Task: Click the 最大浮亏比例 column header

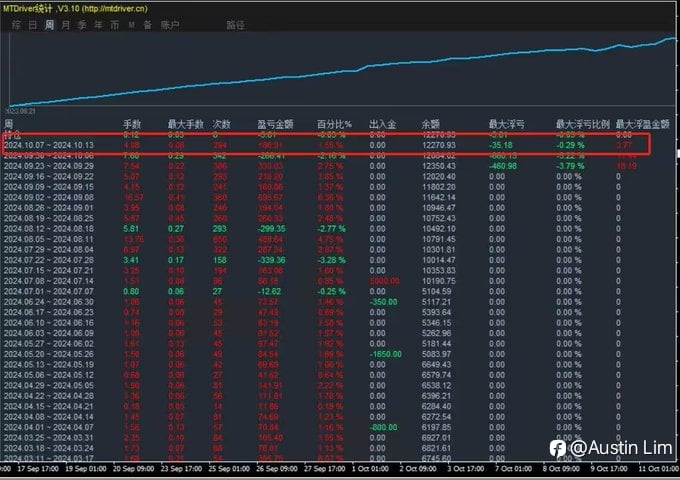Action: pos(583,124)
